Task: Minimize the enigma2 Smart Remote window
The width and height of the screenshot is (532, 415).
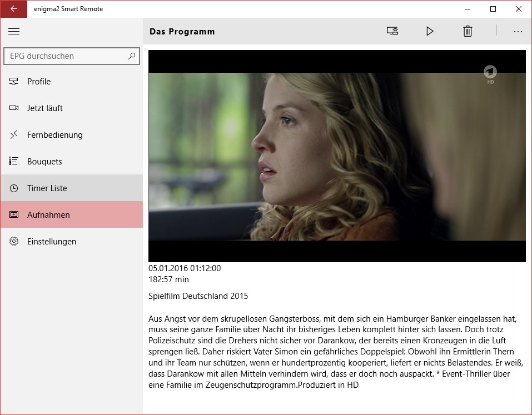Action: coord(468,9)
